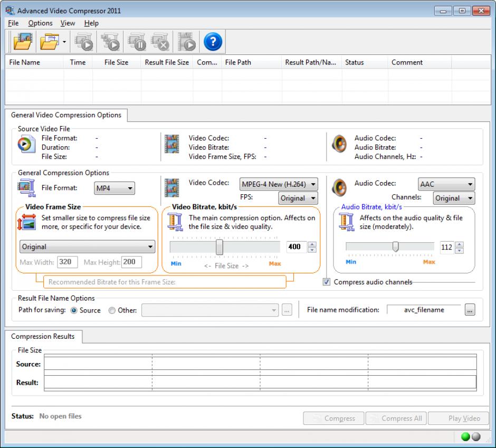
Task: Click the File Path column header
Action: pos(252,62)
